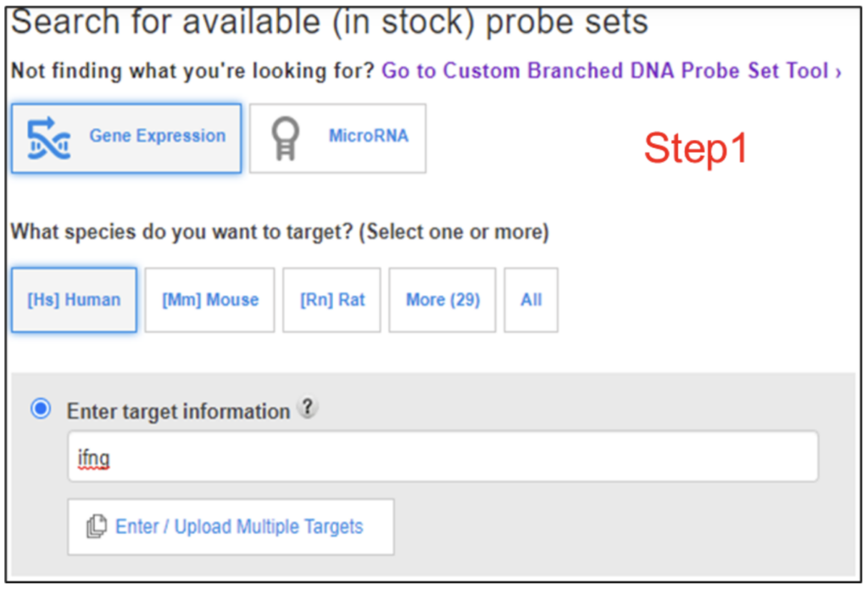Click the red Step1 annotation

(696, 147)
